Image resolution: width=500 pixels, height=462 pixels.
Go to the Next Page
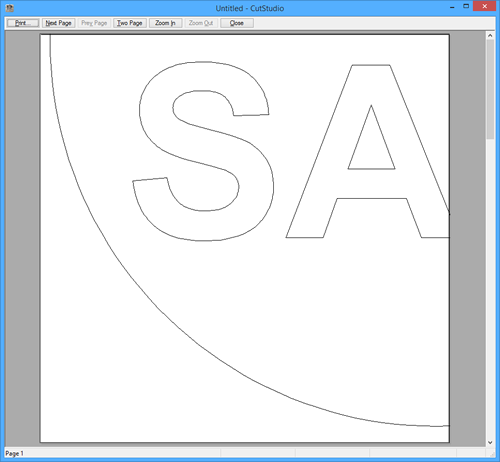(x=58, y=23)
